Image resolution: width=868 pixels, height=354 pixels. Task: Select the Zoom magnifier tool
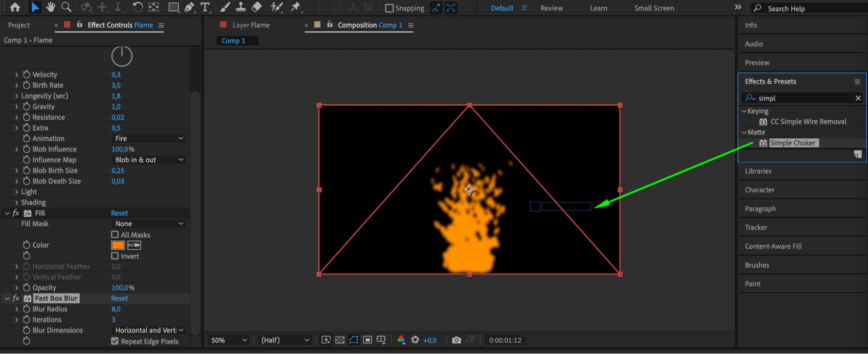tap(66, 7)
